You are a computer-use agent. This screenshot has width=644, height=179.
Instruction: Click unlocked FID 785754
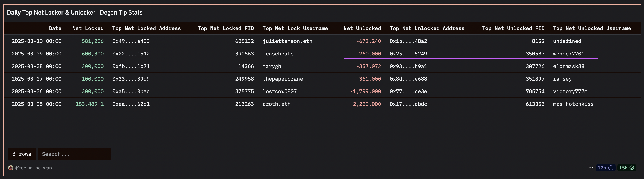(x=535, y=91)
